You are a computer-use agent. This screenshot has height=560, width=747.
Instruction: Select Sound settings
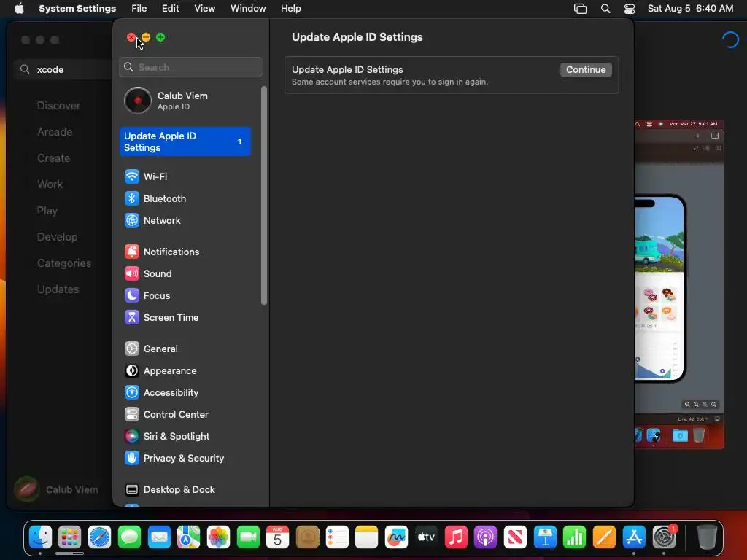coord(186,274)
